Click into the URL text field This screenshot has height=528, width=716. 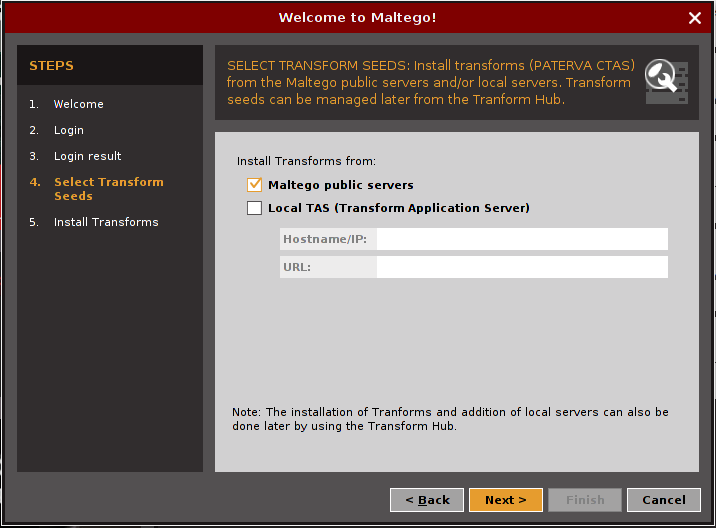pyautogui.click(x=521, y=267)
